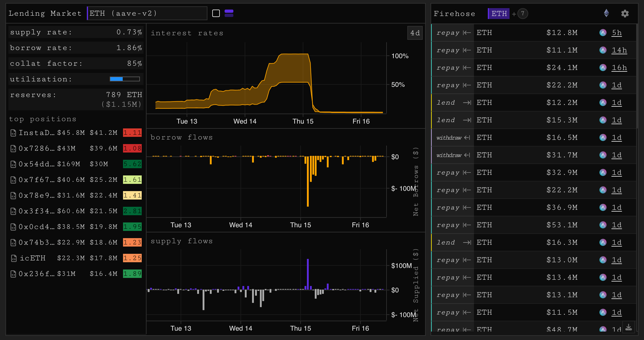The image size is (644, 340).
Task: Open the 4d time range selector
Action: 415,33
